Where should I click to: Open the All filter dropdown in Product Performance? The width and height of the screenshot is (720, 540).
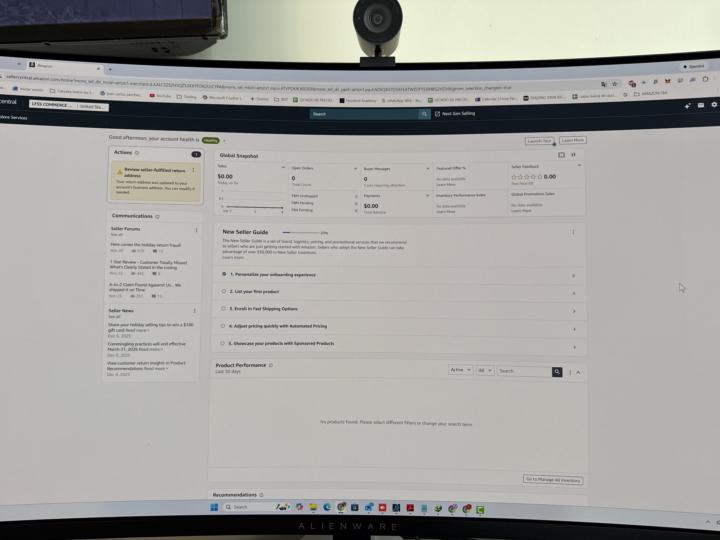pyautogui.click(x=485, y=371)
